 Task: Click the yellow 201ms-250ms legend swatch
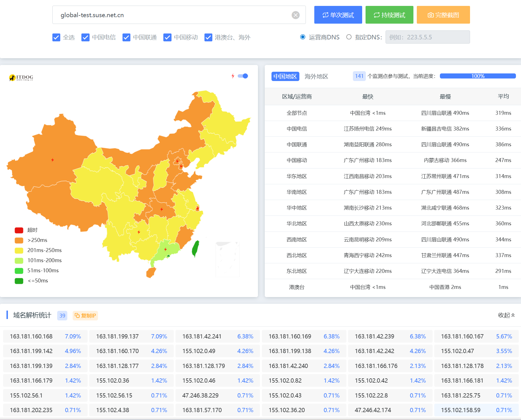coord(19,250)
